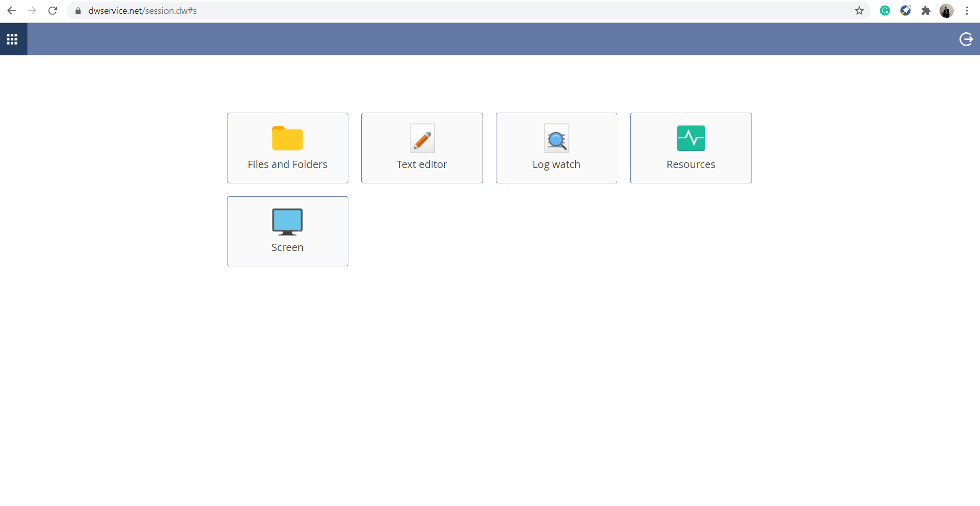This screenshot has height=506, width=980.
Task: Open Chrome three-dot menu
Action: 967,11
